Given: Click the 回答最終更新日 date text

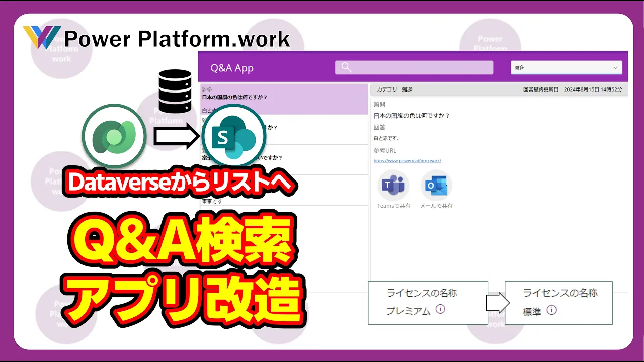Looking at the screenshot, I should pos(573,89).
